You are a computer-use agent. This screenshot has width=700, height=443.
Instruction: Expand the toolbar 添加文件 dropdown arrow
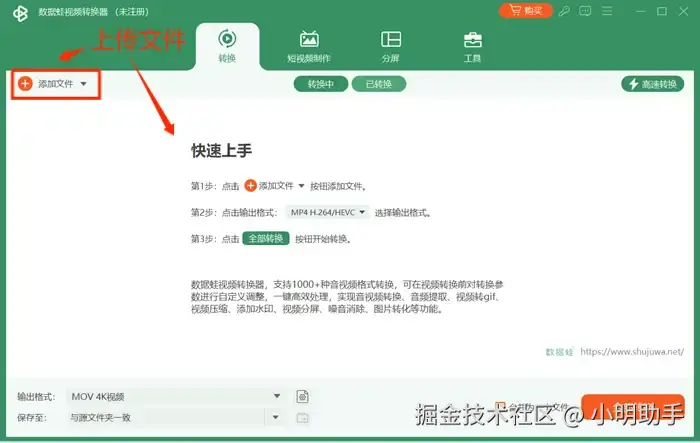click(x=83, y=84)
